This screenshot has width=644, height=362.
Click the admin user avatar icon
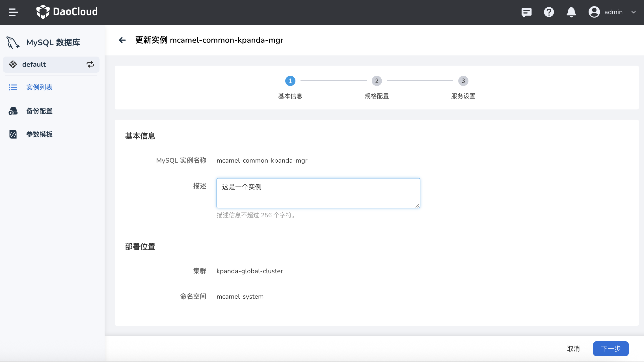pyautogui.click(x=594, y=12)
